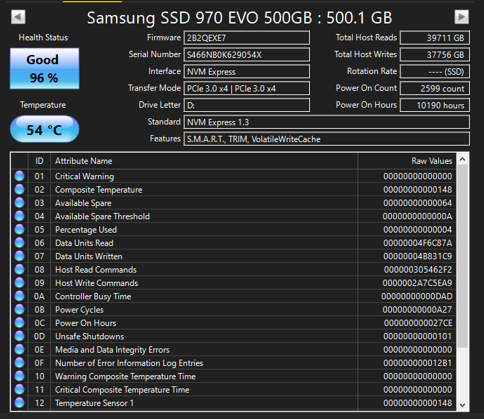Click the status orb for Composite Temperature
The height and width of the screenshot is (419, 484).
pos(20,189)
